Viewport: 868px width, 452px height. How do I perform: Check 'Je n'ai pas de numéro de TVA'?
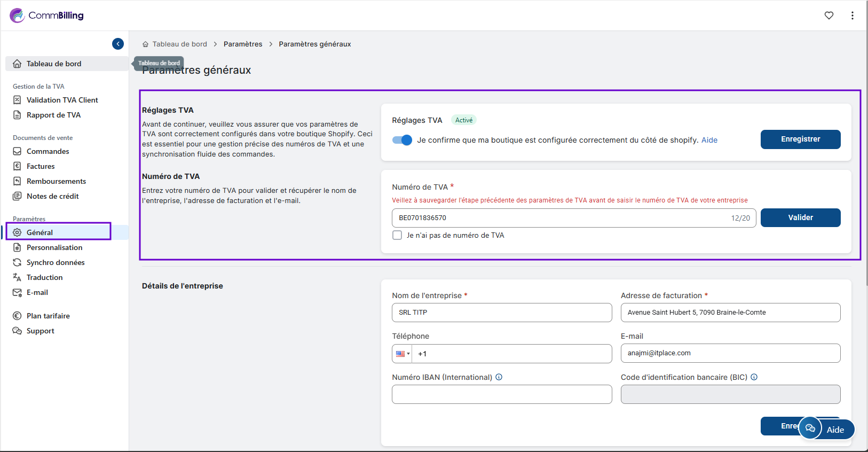pyautogui.click(x=397, y=235)
